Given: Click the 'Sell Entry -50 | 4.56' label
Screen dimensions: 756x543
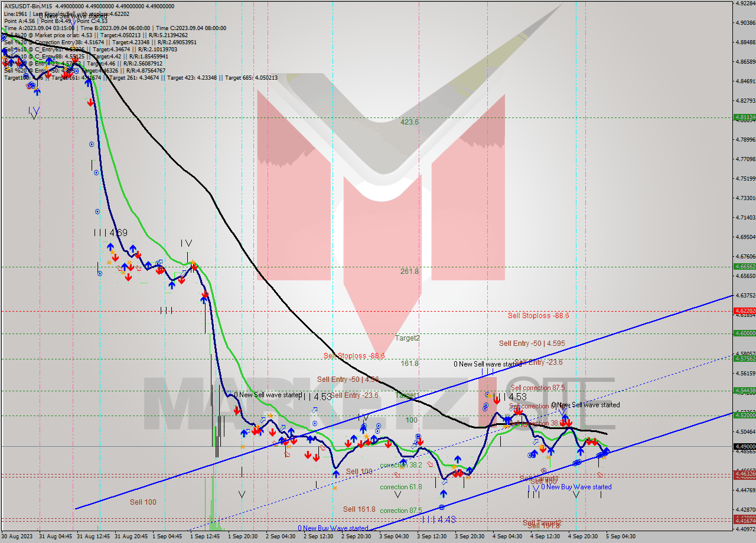Looking at the screenshot, I should pyautogui.click(x=347, y=380).
